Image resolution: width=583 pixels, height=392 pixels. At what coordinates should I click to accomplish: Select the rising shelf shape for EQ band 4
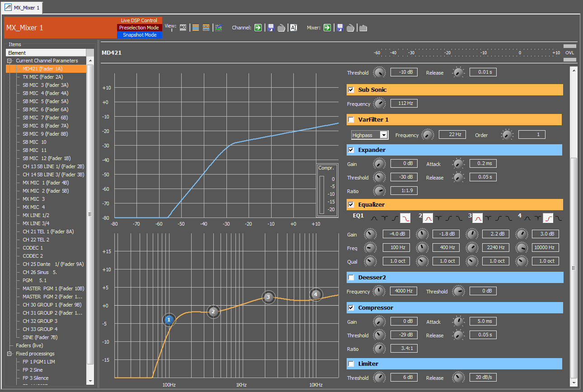tap(548, 218)
